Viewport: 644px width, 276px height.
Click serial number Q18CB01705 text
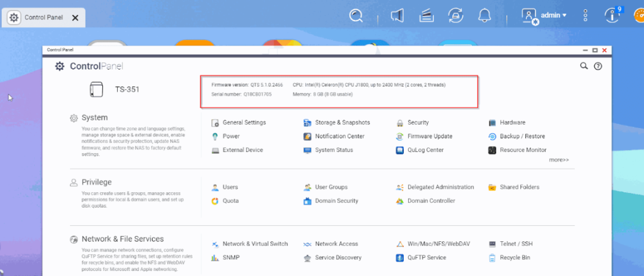point(241,95)
